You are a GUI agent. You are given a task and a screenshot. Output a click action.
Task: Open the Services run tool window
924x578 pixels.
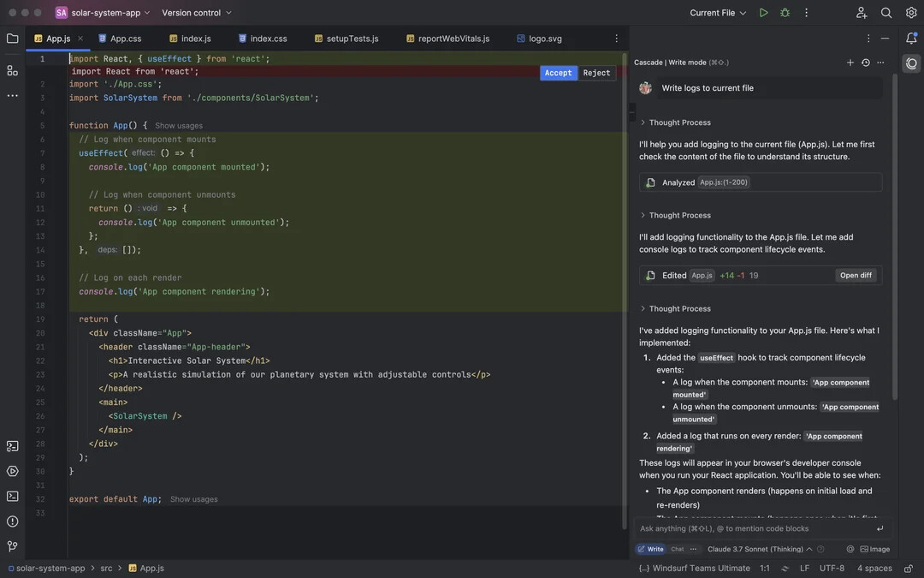coord(12,471)
